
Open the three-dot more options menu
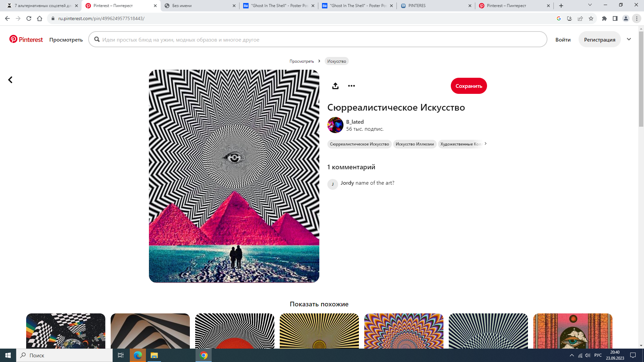[x=351, y=86]
